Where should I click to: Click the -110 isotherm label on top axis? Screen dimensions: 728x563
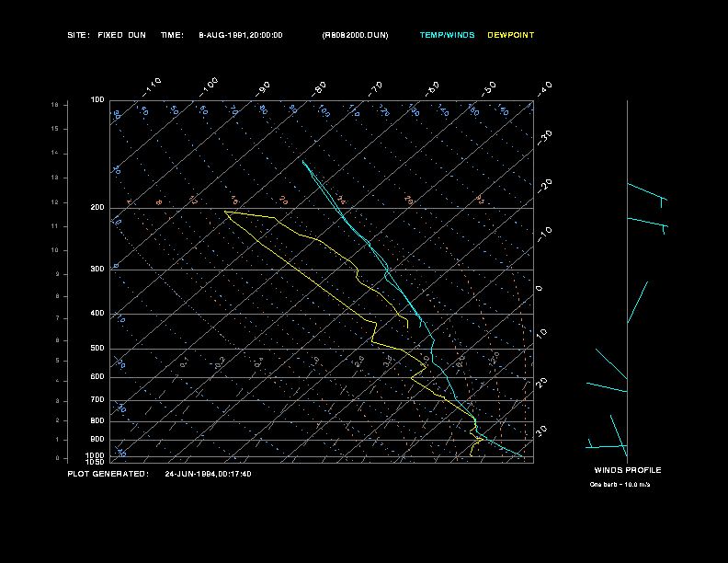click(152, 87)
